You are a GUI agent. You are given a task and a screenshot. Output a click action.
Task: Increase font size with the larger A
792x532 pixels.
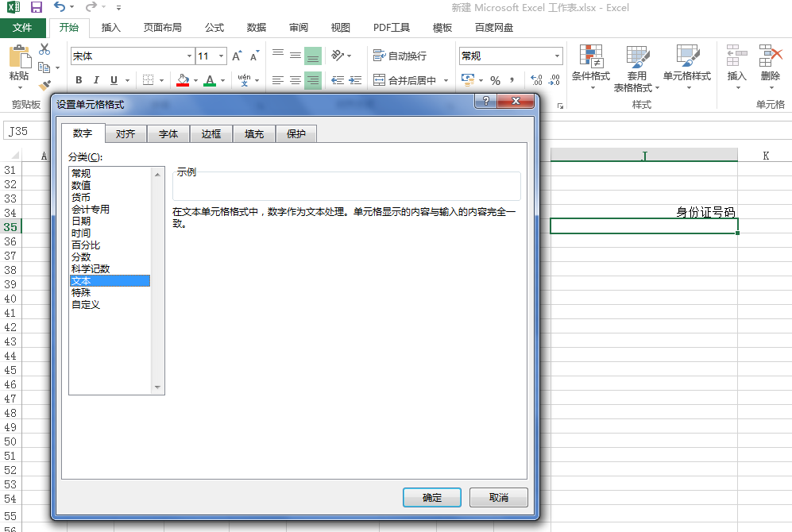237,56
